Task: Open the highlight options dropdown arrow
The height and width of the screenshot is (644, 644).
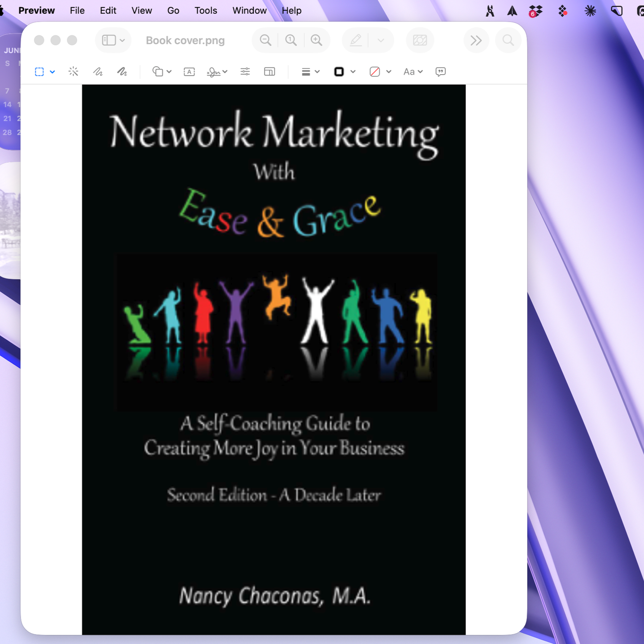Action: [381, 40]
